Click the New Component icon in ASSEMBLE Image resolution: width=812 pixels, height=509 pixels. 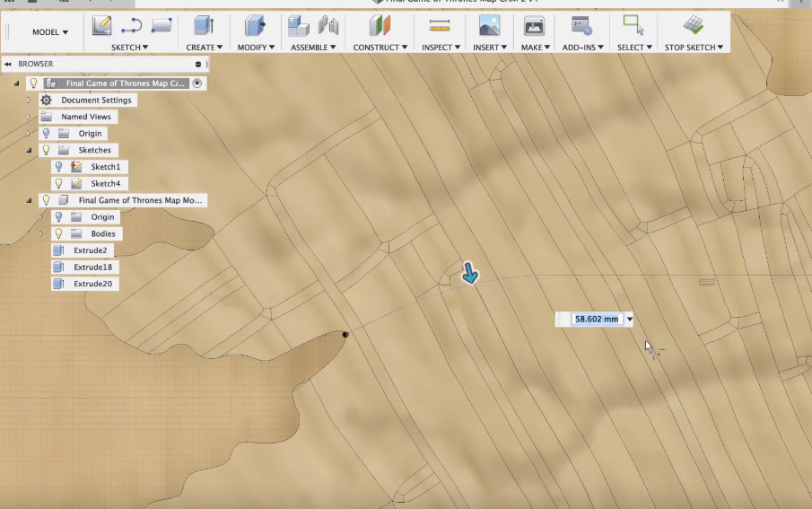tap(298, 25)
